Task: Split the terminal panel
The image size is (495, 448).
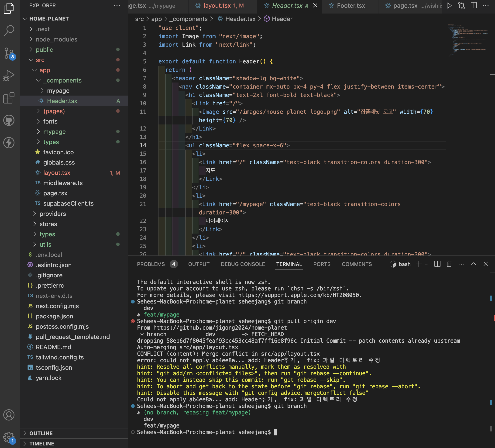Action: pos(437,264)
